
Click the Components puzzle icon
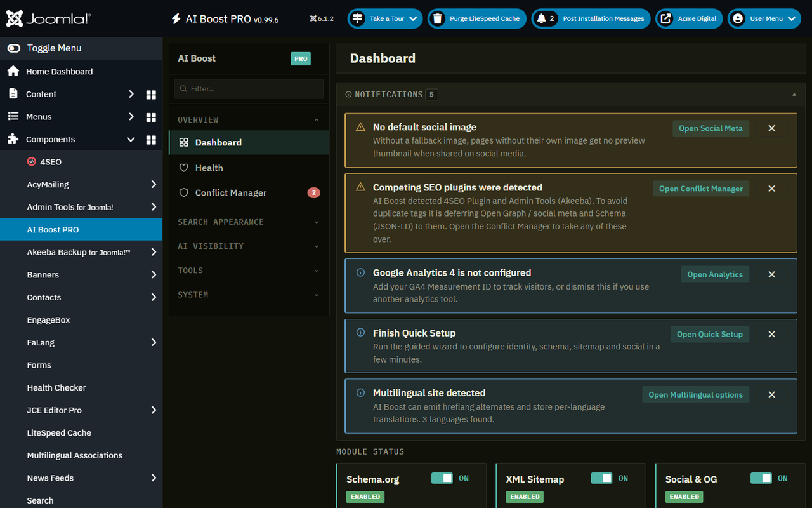13,139
